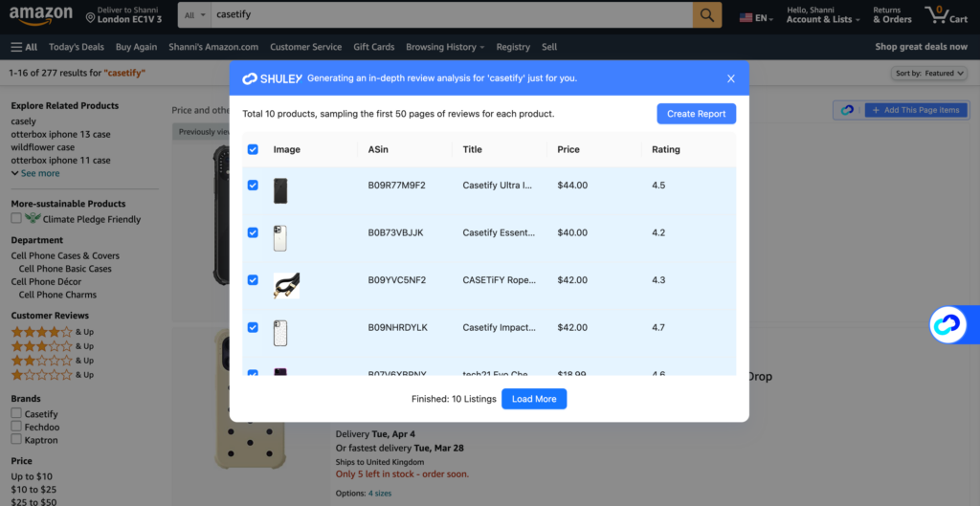Image resolution: width=980 pixels, height=506 pixels.
Task: Click the Rating column header
Action: click(666, 149)
